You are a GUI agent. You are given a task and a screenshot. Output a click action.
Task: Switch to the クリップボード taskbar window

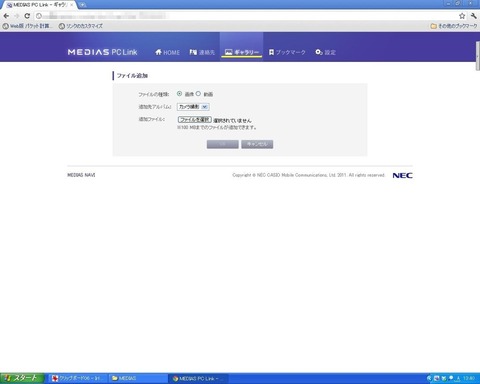pyautogui.click(x=77, y=378)
